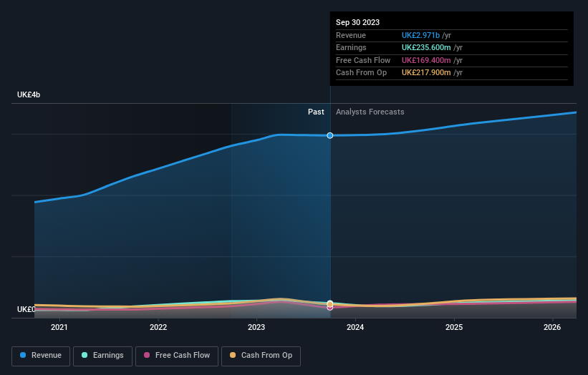The height and width of the screenshot is (375, 588).
Task: Click the UK£4b y-axis label
Action: [29, 94]
